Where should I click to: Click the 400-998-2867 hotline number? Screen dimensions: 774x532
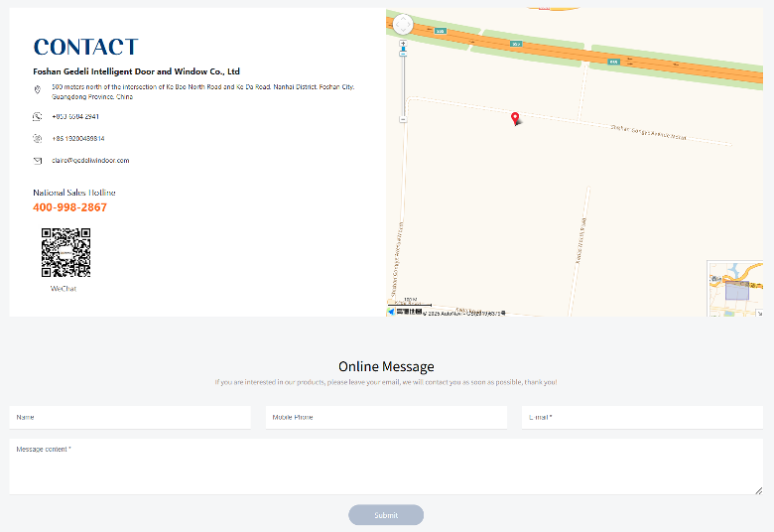(70, 207)
